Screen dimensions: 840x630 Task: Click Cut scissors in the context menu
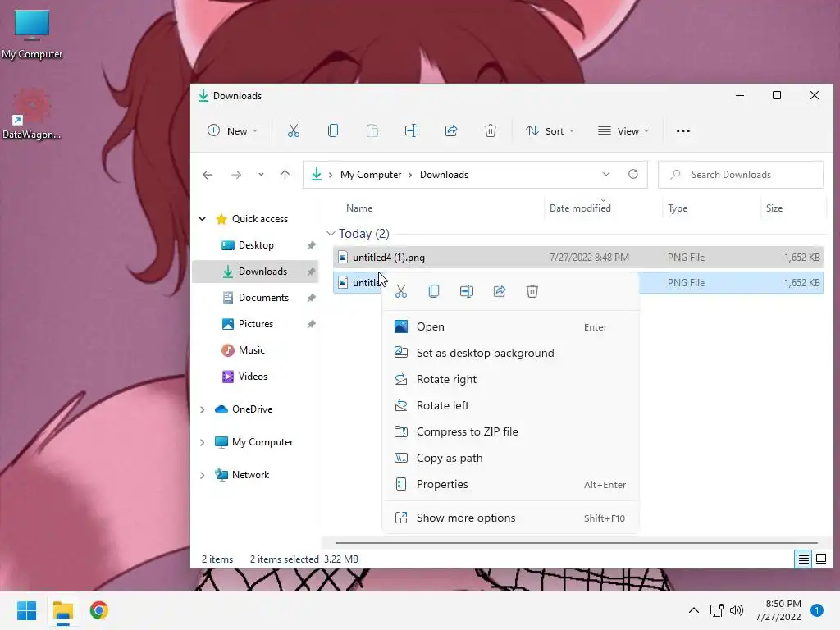point(400,291)
